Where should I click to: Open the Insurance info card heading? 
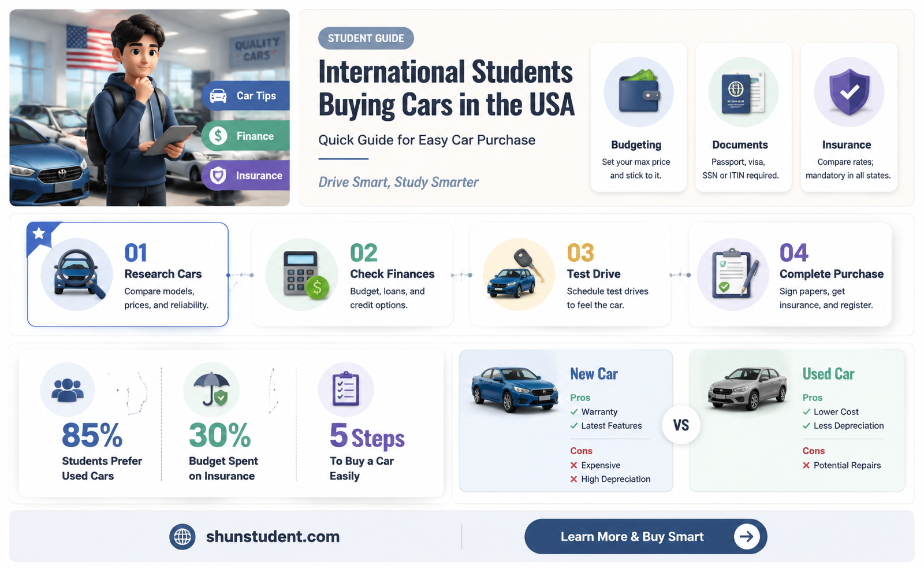click(847, 145)
